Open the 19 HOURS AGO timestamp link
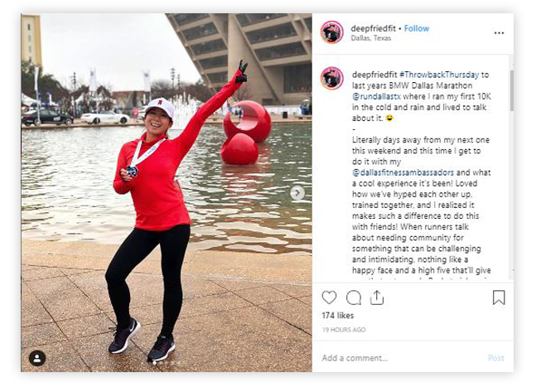The height and width of the screenshot is (392, 536). (x=344, y=330)
